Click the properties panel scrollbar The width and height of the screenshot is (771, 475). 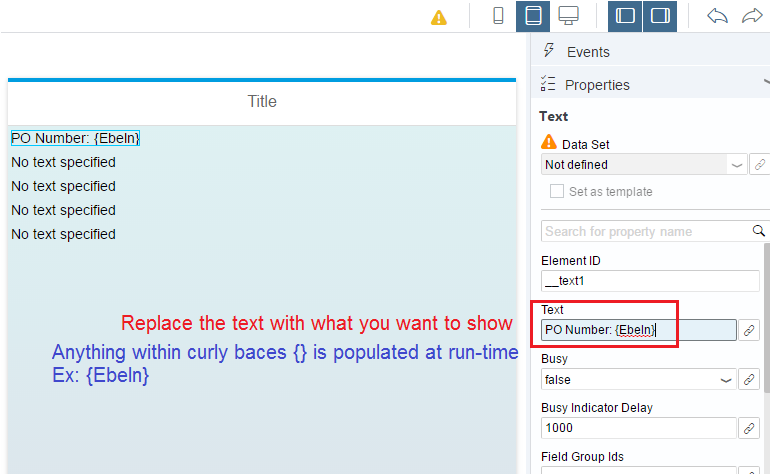pyautogui.click(x=767, y=317)
